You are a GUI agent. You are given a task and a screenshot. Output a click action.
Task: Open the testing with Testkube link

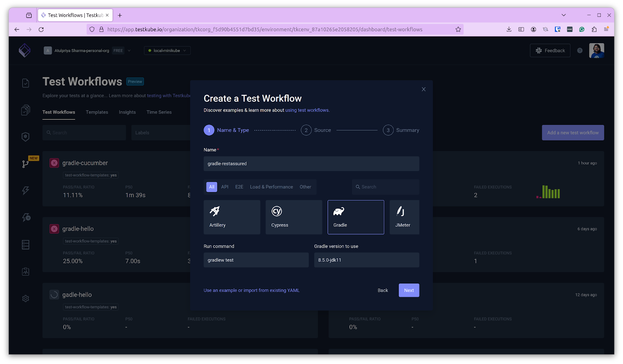[x=169, y=96]
